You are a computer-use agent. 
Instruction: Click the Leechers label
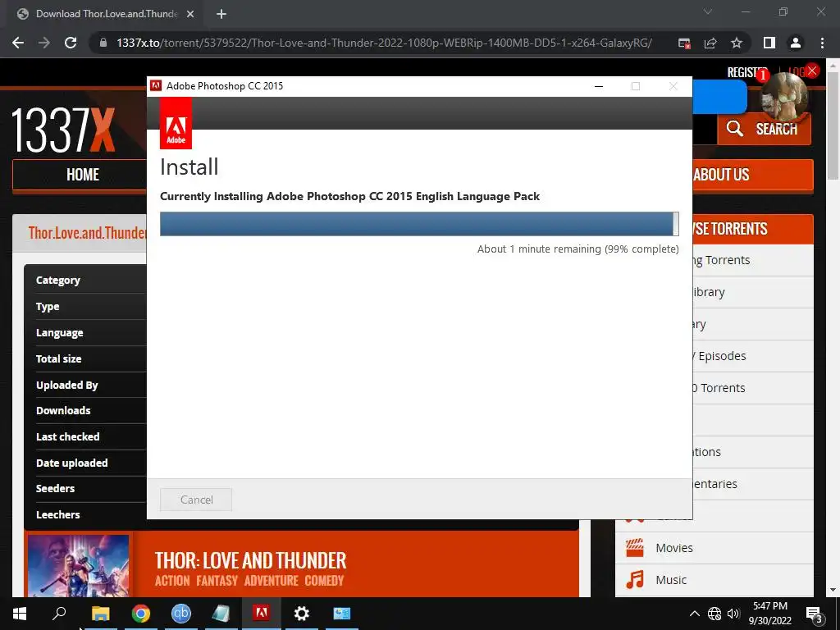[58, 515]
